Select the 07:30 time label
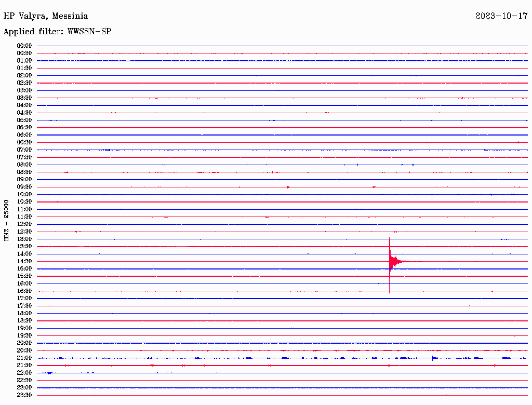Screen dimensions: 532x405 [24, 157]
